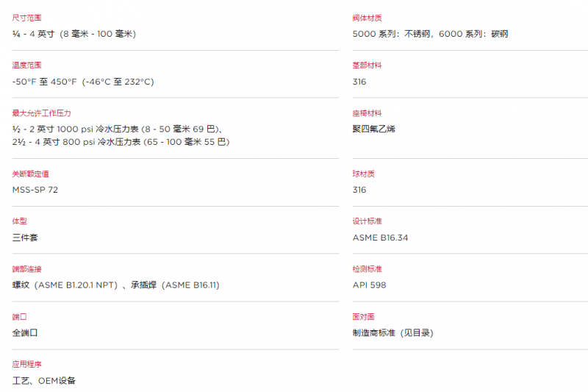Screen dimensions: 588x392
Task: Click the 尺寸范围 size range label
Action: [x=26, y=18]
